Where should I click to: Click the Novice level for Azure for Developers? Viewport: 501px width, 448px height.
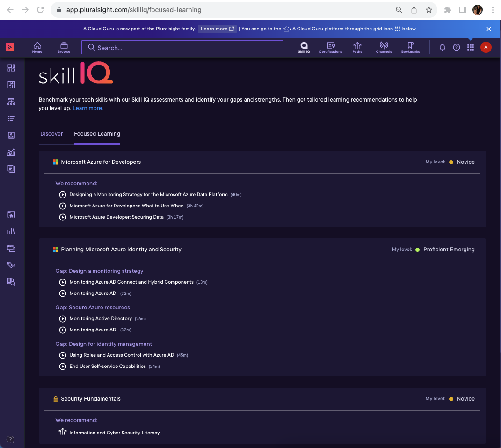point(465,162)
